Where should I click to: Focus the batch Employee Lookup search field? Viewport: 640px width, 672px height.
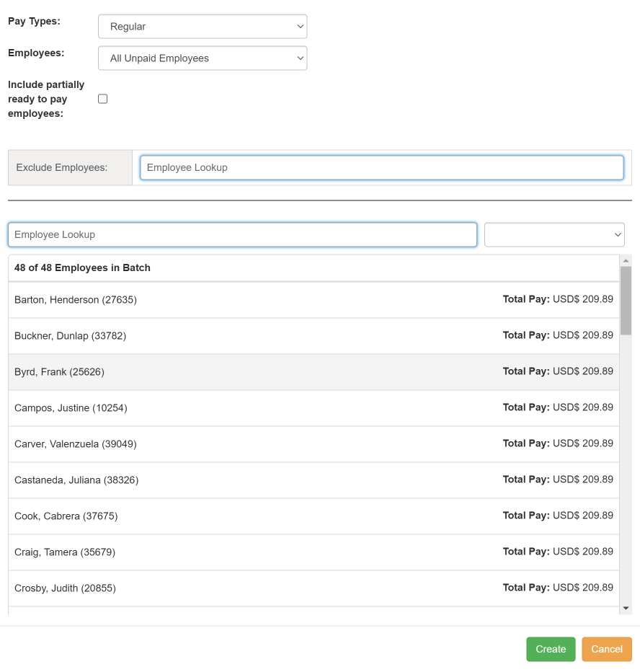click(242, 234)
